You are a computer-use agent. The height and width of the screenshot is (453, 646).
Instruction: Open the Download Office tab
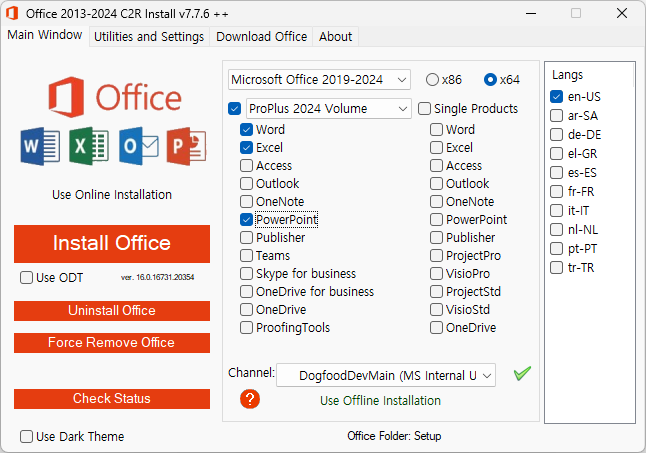tap(261, 37)
